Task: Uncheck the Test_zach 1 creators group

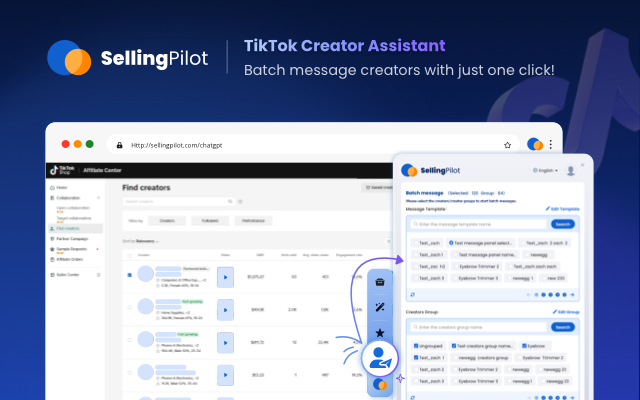Action: (x=416, y=358)
